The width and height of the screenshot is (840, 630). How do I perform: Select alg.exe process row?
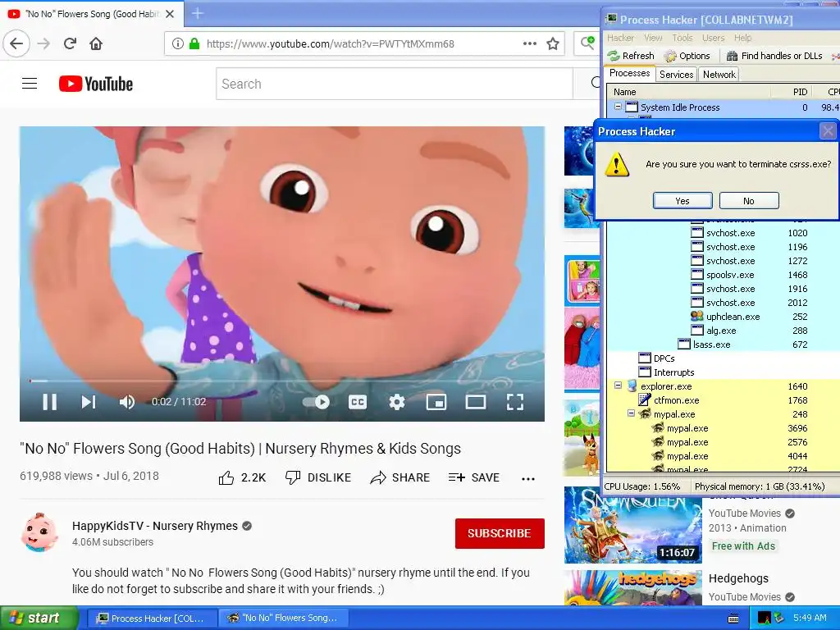click(724, 331)
